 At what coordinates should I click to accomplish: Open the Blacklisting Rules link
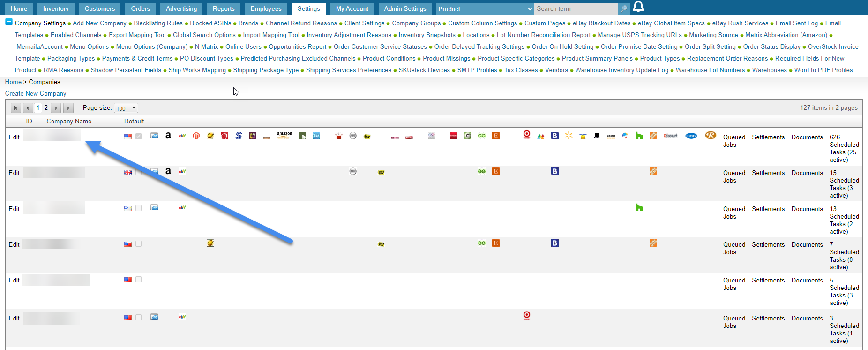(158, 23)
